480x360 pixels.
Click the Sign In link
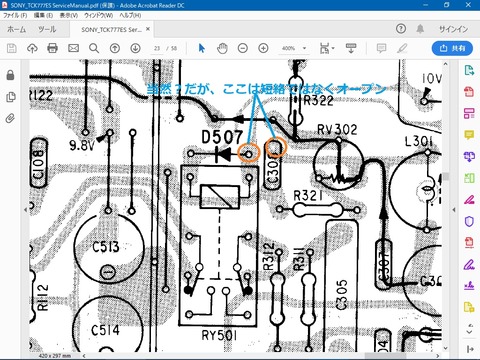(x=453, y=29)
